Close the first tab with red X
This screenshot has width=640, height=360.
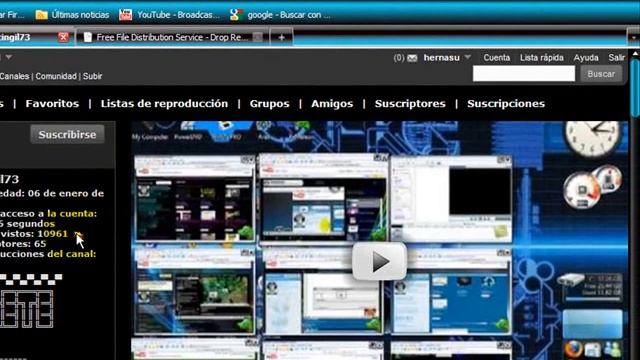pyautogui.click(x=63, y=37)
